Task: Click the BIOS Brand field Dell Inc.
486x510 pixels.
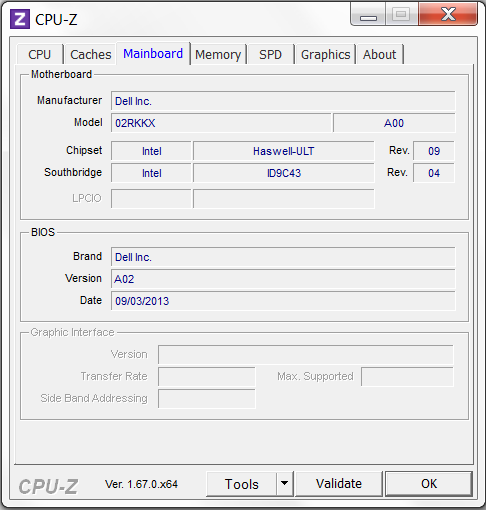Action: (x=283, y=257)
